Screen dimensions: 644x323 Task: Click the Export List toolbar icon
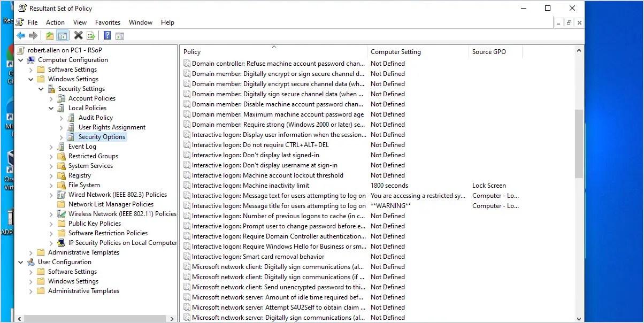click(91, 35)
